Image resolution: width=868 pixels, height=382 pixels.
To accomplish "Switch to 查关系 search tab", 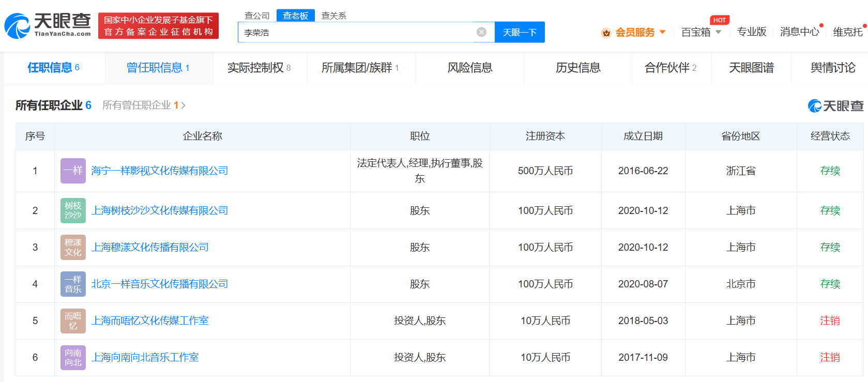I will (x=333, y=16).
